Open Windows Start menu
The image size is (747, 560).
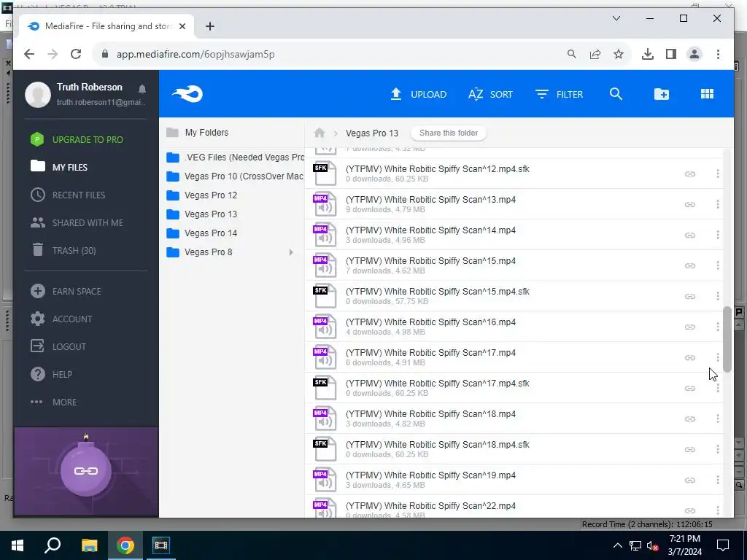click(18, 545)
